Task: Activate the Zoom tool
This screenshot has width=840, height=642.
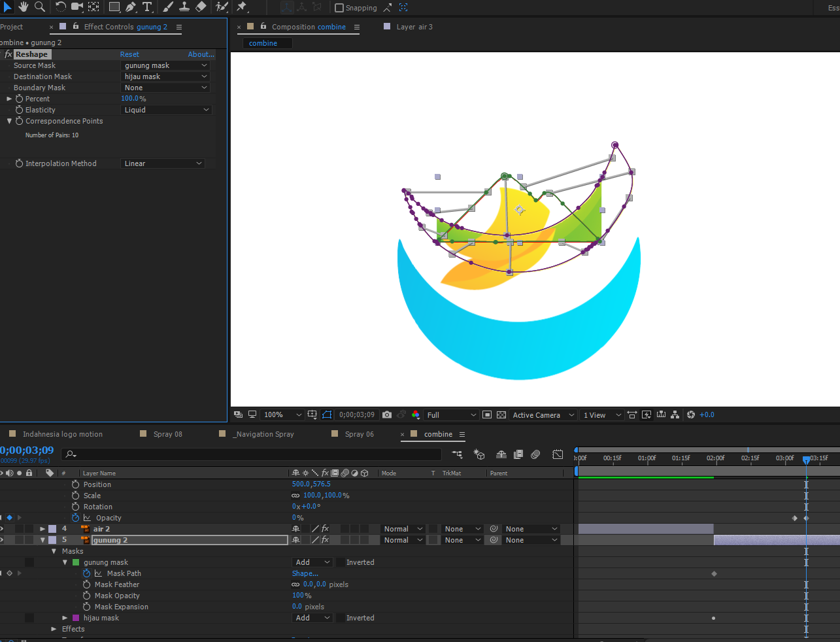Action: 40,7
